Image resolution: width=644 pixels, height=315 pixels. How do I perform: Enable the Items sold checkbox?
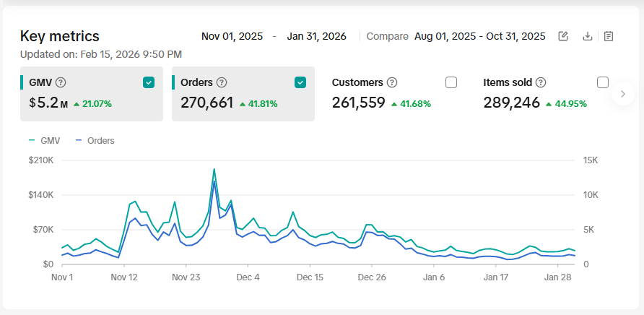pyautogui.click(x=603, y=82)
